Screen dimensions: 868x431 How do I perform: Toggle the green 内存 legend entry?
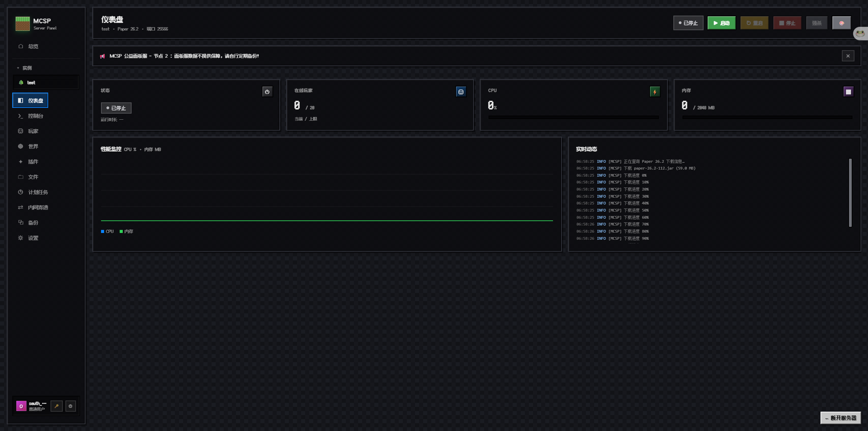pos(126,231)
